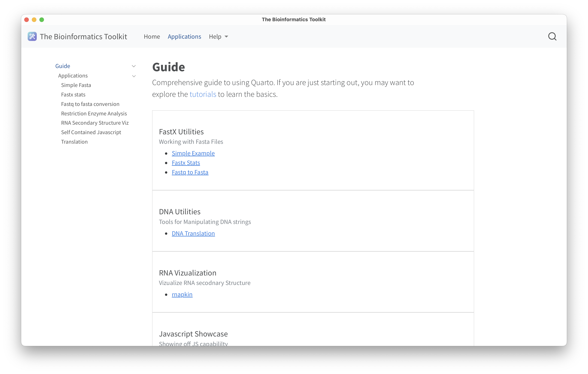The width and height of the screenshot is (588, 374).
Task: Click the green fullscreen window button
Action: click(x=42, y=20)
